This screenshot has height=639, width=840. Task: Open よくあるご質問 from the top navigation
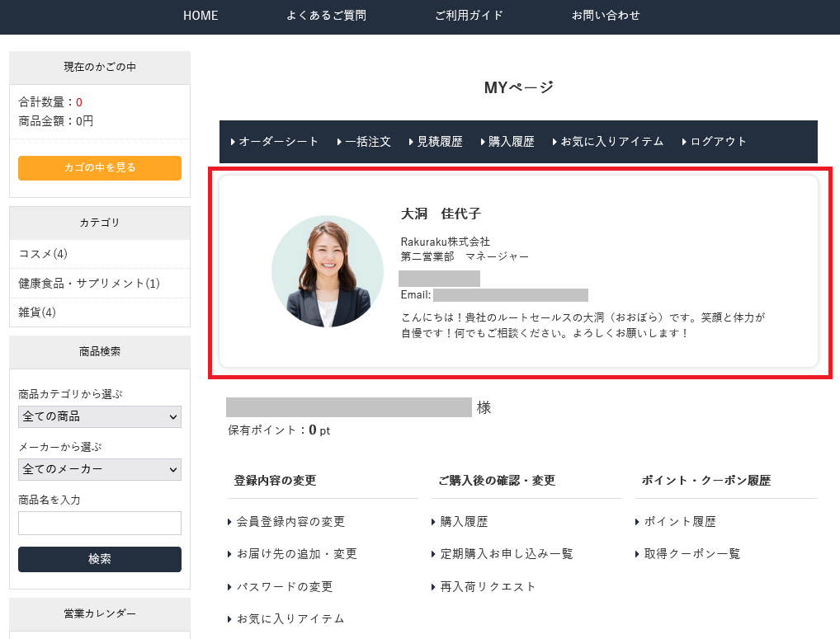pos(326,16)
